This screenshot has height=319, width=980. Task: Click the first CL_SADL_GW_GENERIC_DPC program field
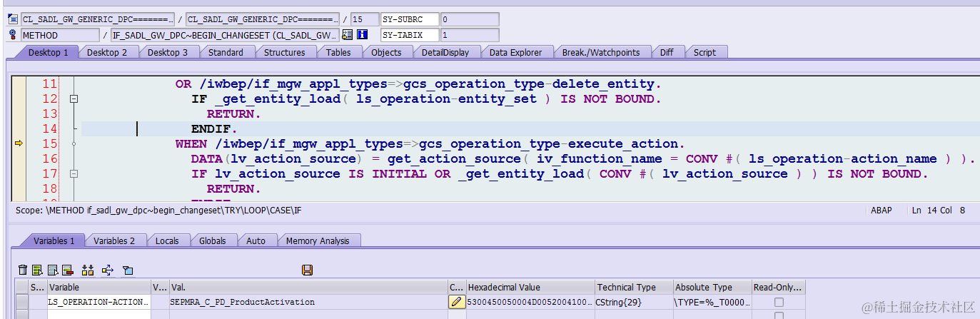[x=97, y=19]
